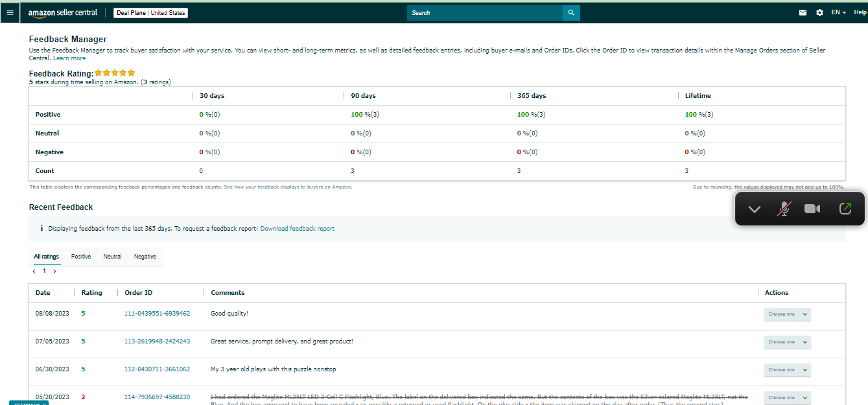Go to the previous feedback page arrow
The image size is (868, 405).
pyautogui.click(x=34, y=272)
